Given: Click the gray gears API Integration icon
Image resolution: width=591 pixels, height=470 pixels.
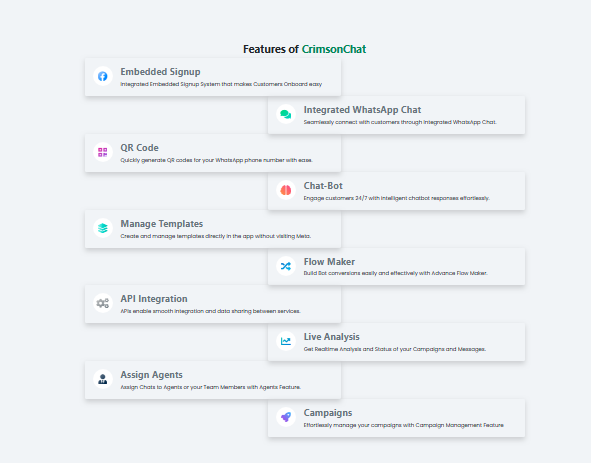Looking at the screenshot, I should pos(103,303).
